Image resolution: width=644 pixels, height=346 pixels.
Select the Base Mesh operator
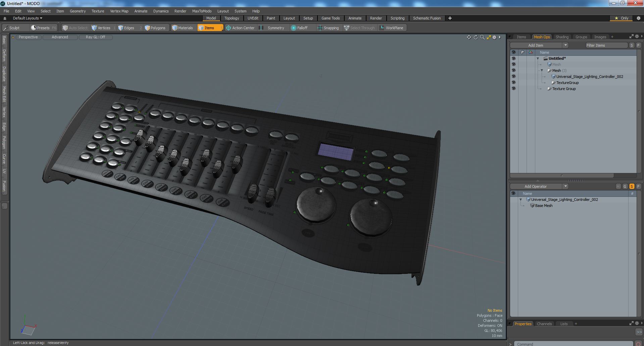tap(543, 206)
